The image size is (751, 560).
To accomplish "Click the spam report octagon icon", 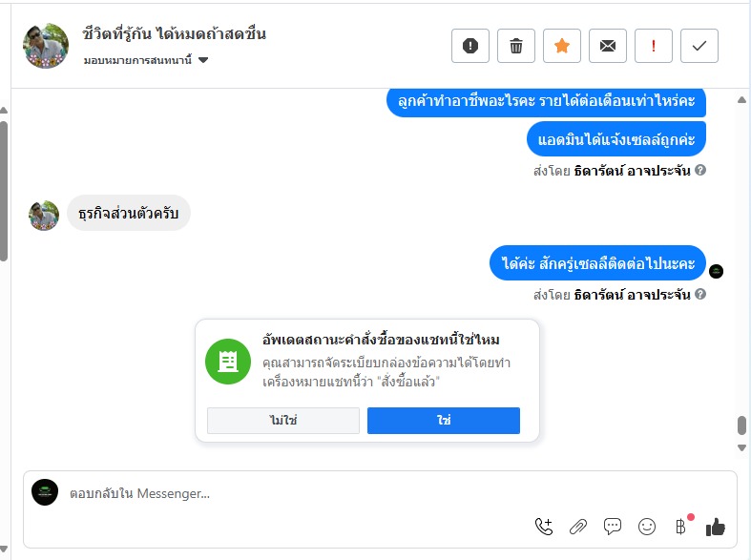I will coord(470,46).
